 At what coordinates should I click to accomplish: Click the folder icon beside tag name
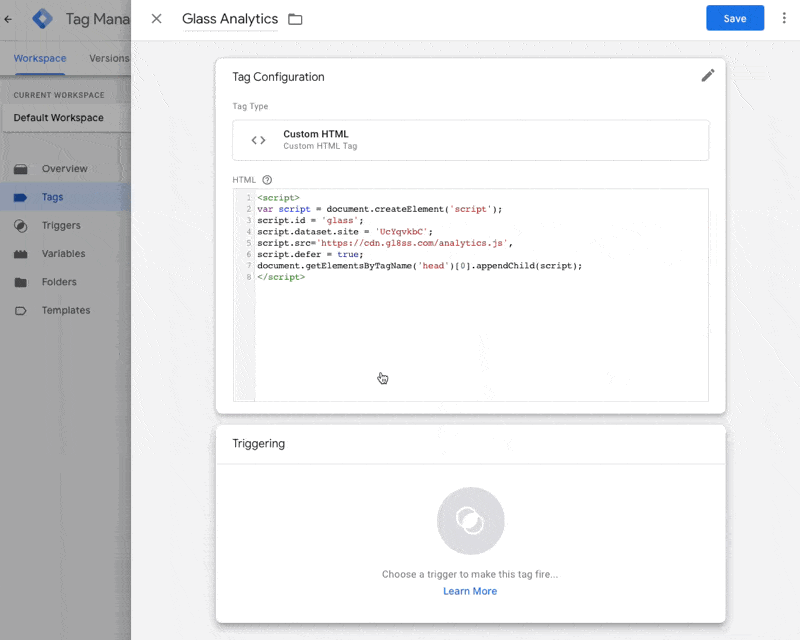pos(295,19)
